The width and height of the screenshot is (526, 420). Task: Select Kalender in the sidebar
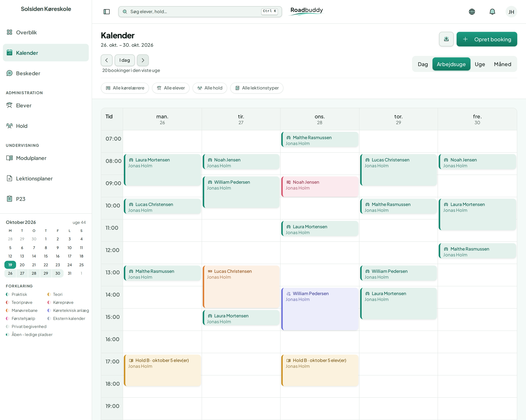pos(46,53)
